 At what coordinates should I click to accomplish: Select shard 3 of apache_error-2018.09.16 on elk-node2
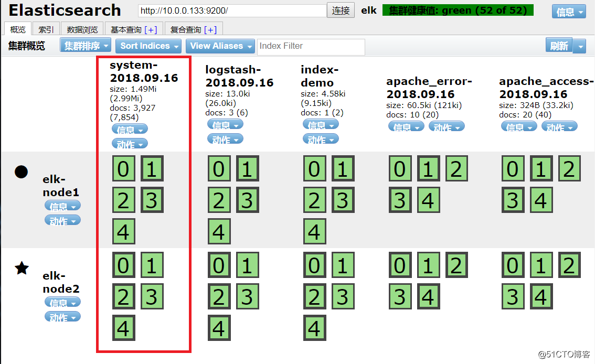[x=400, y=296]
